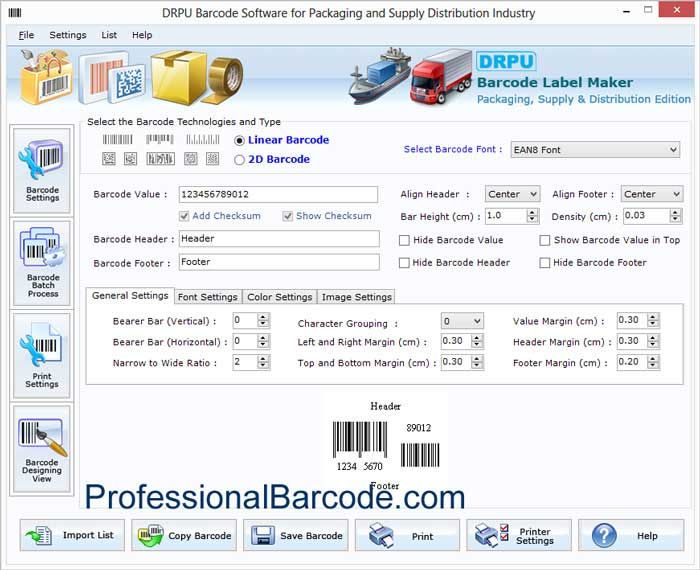Increase the Value Margin spinner
The width and height of the screenshot is (700, 570).
(x=653, y=317)
